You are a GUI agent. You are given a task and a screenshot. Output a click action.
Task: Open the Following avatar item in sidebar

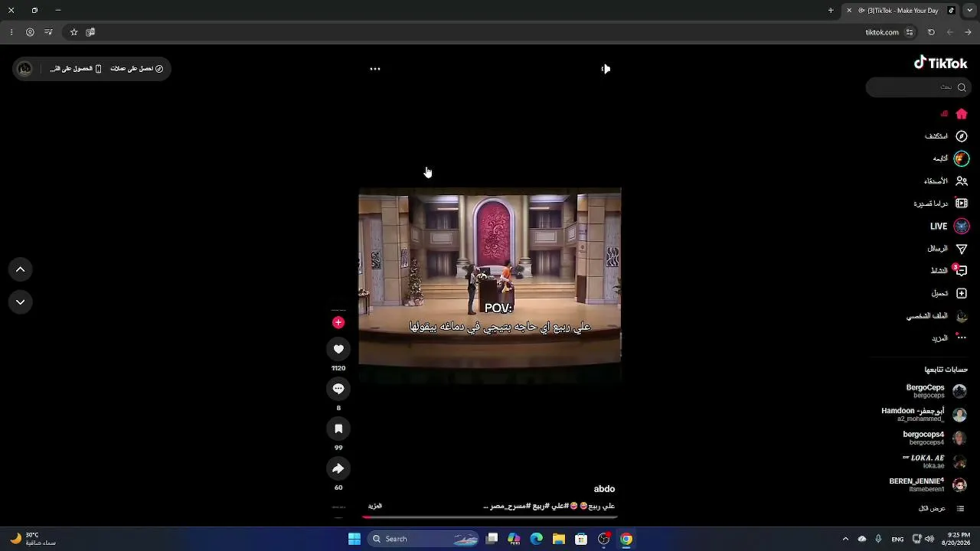click(962, 158)
